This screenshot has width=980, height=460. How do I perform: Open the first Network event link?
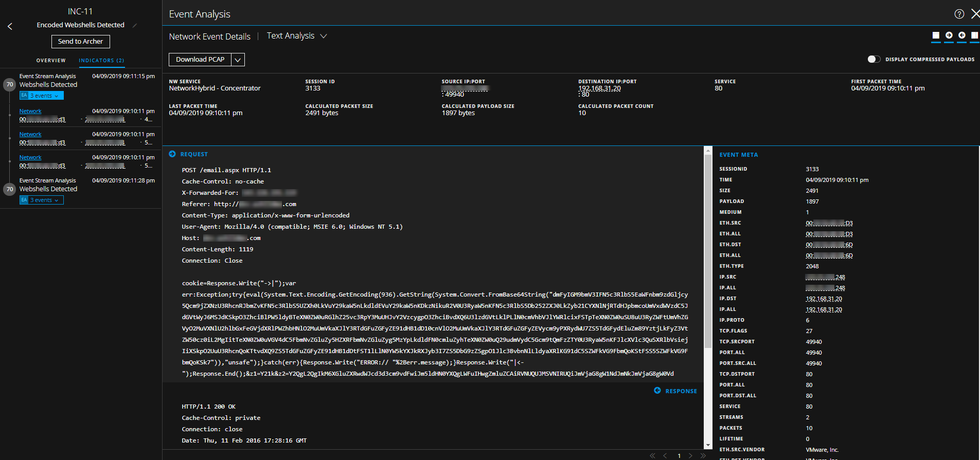tap(30, 111)
